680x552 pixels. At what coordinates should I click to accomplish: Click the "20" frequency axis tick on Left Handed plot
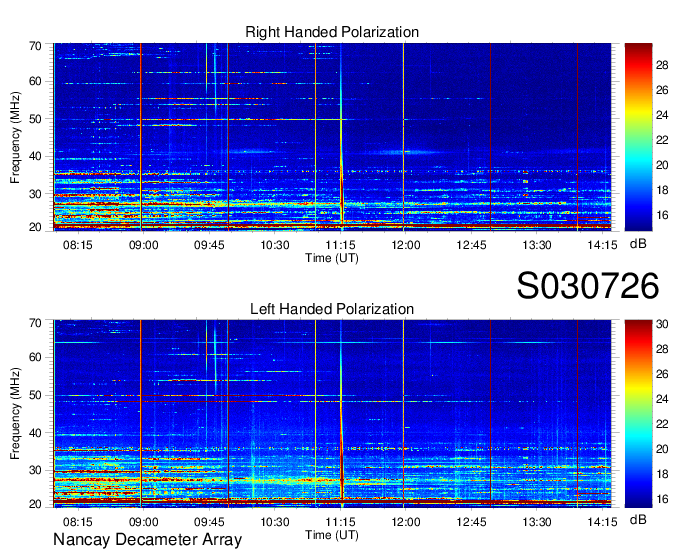(35, 504)
